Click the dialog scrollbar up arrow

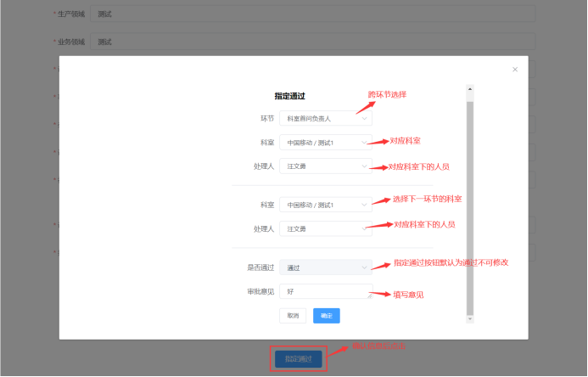pos(470,89)
